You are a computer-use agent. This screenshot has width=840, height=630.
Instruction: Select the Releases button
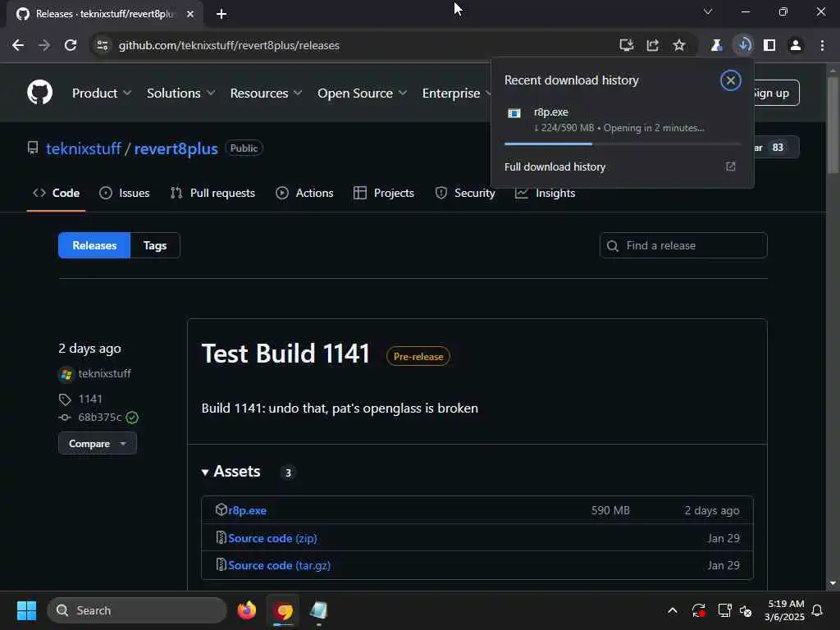coord(94,245)
